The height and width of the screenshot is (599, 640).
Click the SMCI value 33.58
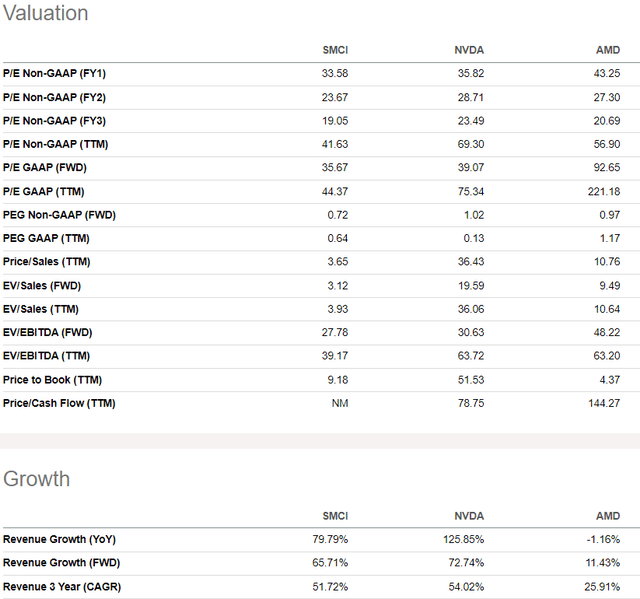335,73
